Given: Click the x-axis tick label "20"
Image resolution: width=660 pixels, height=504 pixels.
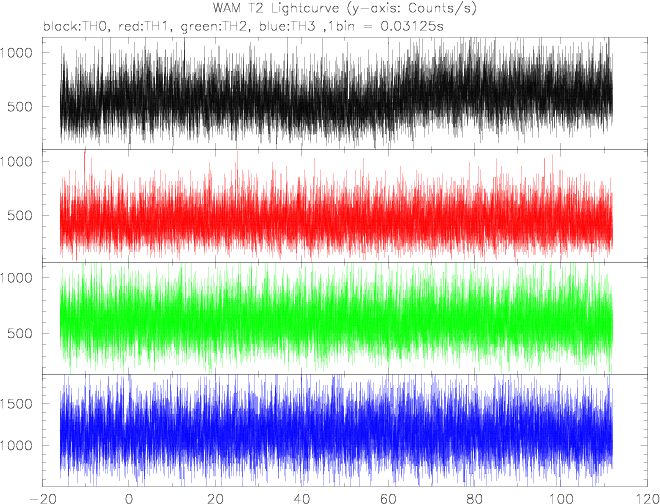Looking at the screenshot, I should point(216,497).
